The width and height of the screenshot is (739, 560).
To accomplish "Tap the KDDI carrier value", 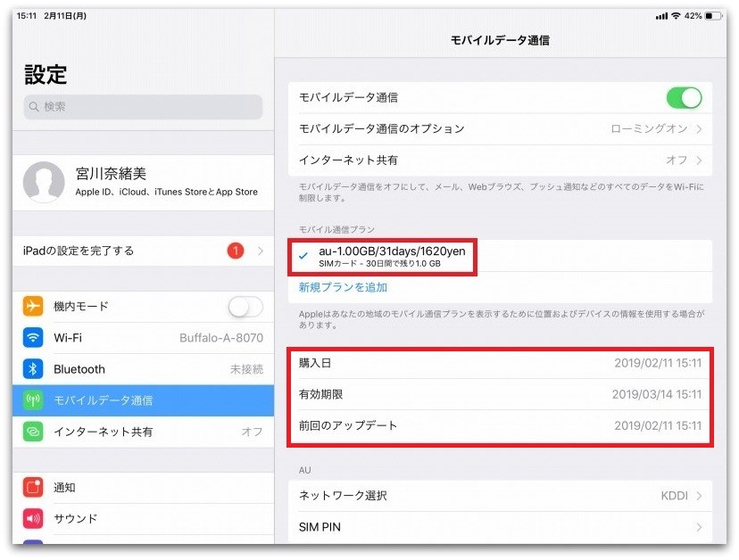I will 675,496.
